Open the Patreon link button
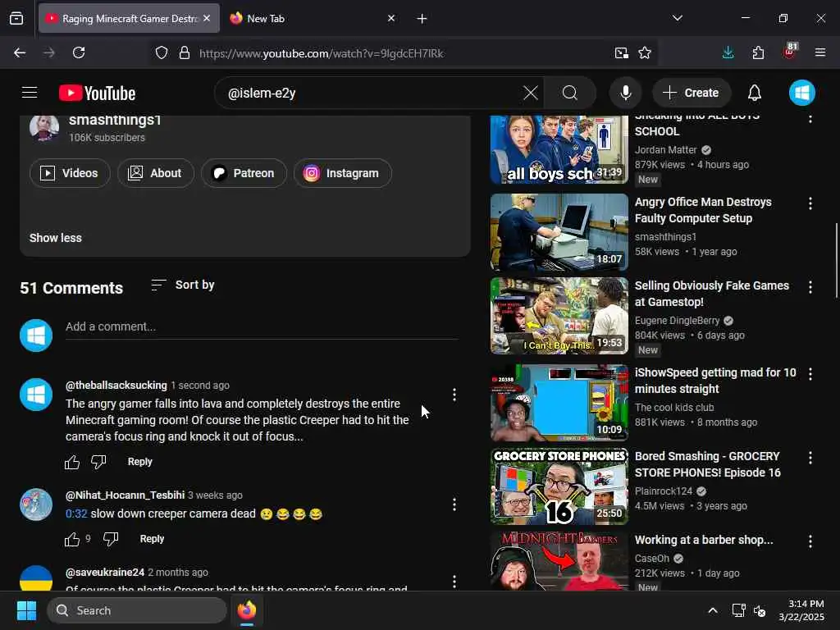 click(x=244, y=173)
